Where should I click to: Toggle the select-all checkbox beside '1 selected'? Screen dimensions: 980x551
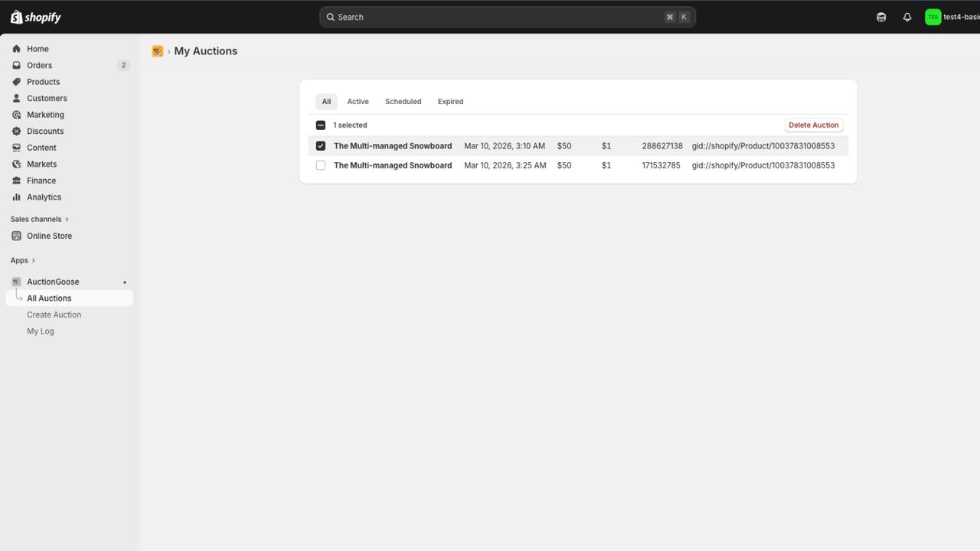pos(321,125)
